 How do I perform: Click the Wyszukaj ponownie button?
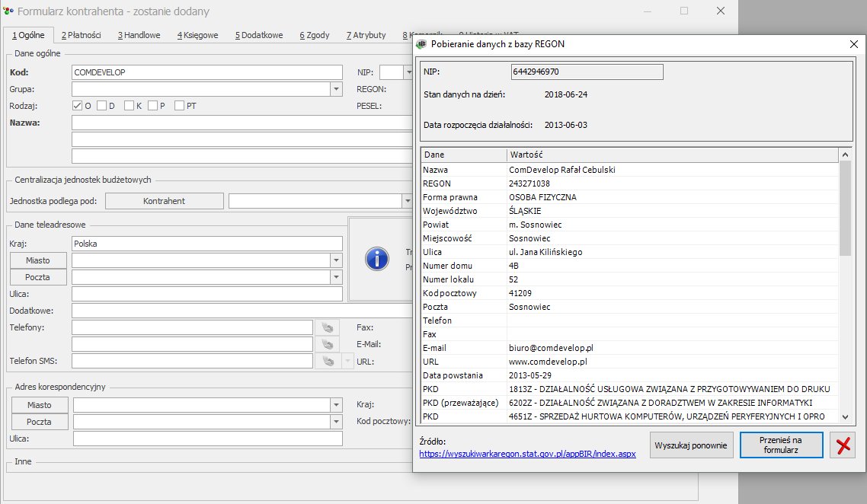[x=691, y=445]
